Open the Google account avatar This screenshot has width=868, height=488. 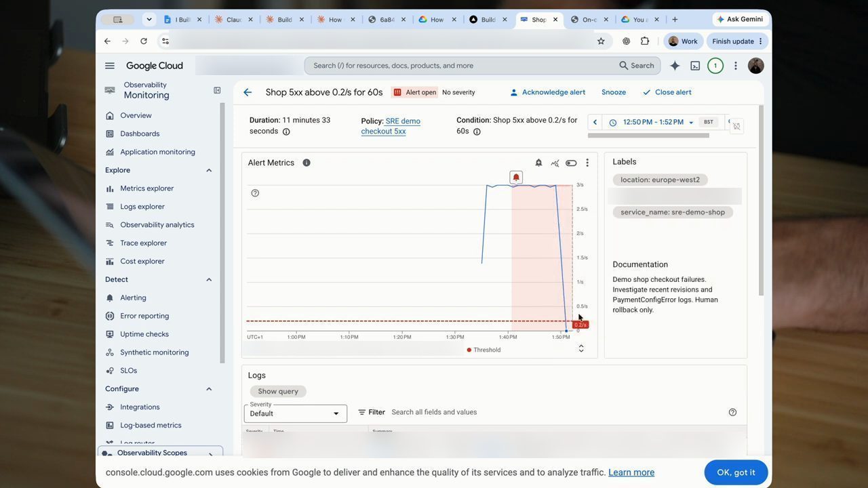(755, 66)
